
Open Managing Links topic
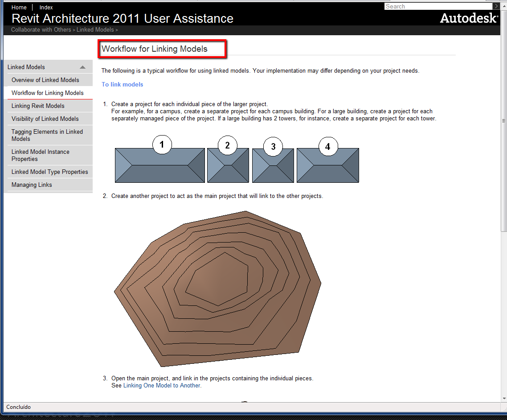click(x=32, y=185)
